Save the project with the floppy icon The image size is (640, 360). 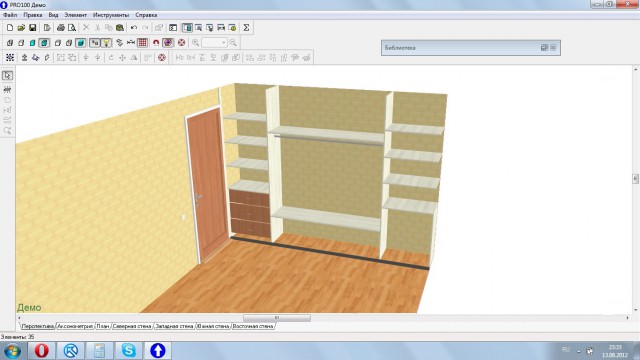33,28
